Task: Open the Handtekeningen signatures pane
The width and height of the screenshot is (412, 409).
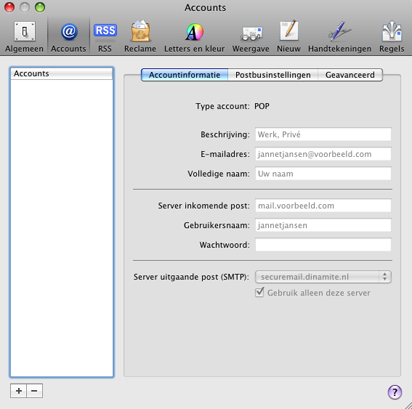Action: pyautogui.click(x=340, y=37)
